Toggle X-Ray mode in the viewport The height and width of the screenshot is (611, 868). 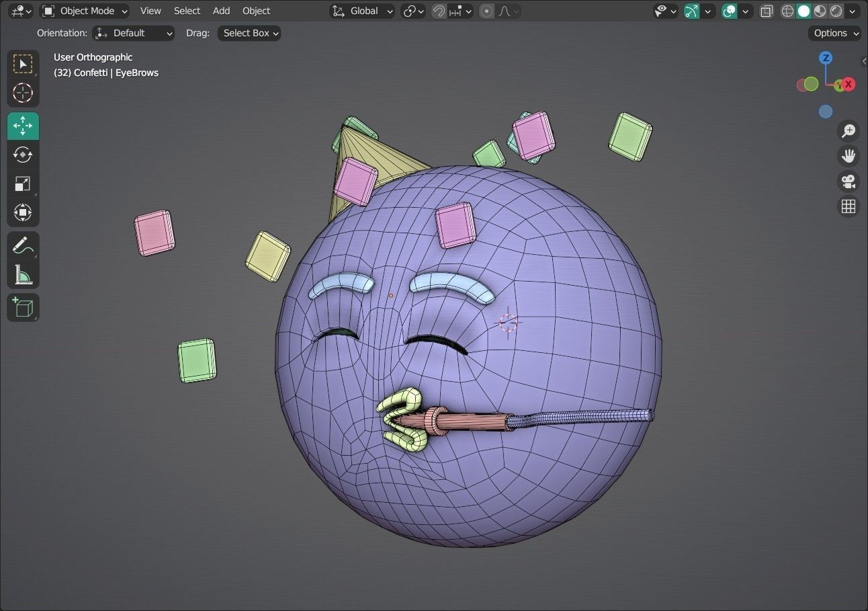[767, 11]
